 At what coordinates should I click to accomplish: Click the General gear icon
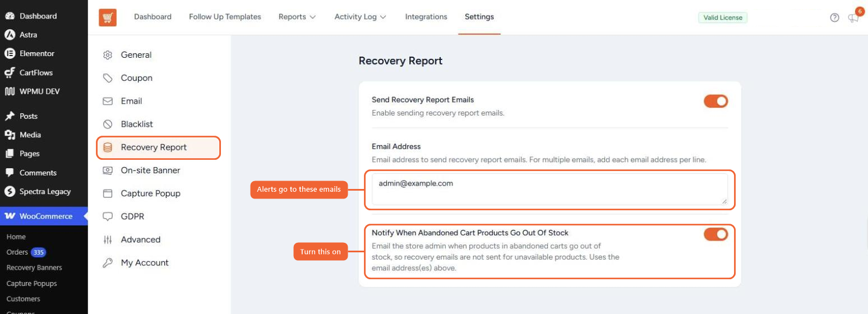[108, 55]
